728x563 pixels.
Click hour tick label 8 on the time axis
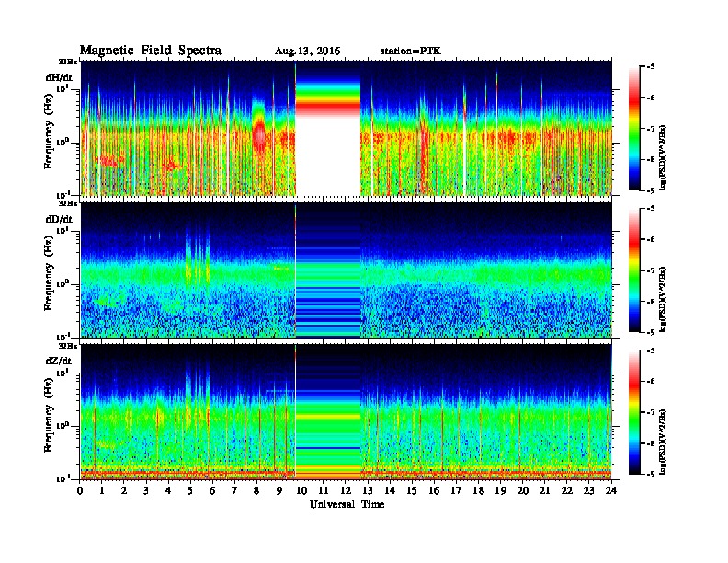point(256,491)
